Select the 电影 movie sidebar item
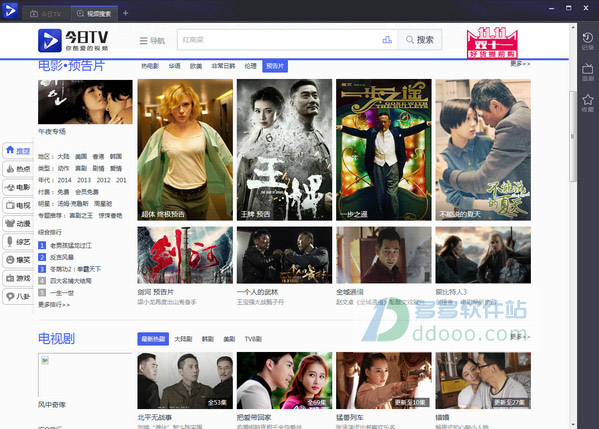 (x=18, y=187)
